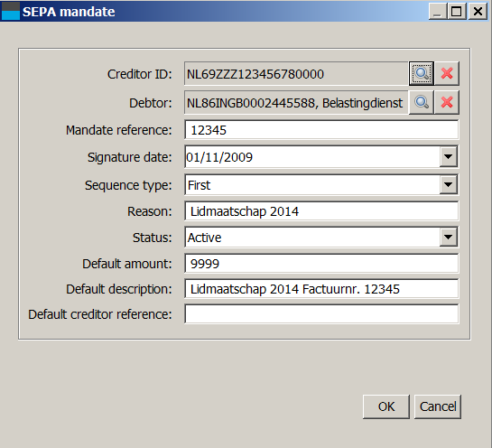
Task: Open Debtor search magnifier
Action: (422, 102)
